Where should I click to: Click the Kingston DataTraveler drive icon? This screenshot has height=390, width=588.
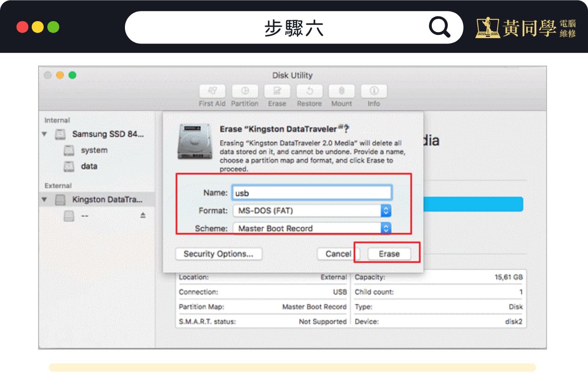(x=61, y=200)
